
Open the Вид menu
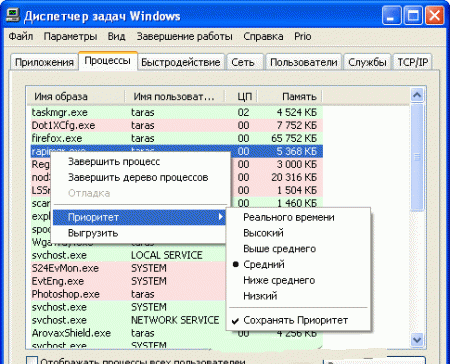[116, 36]
